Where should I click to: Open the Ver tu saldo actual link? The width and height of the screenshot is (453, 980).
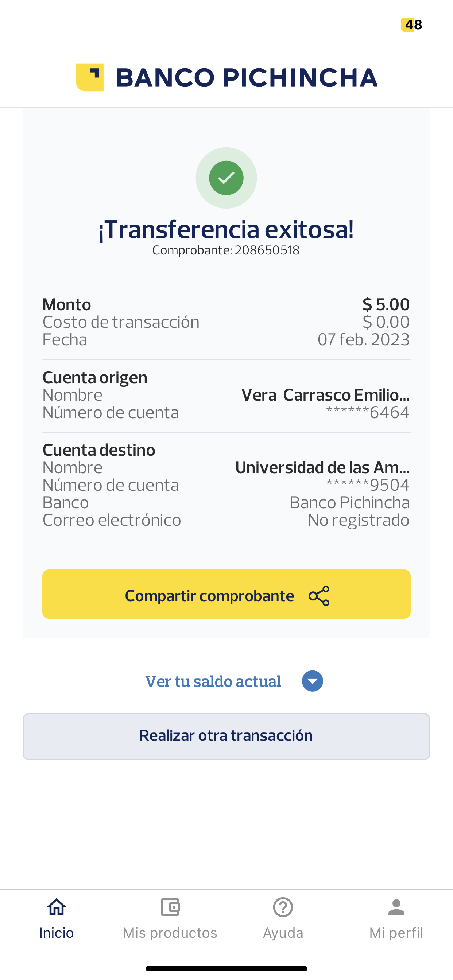pos(213,681)
